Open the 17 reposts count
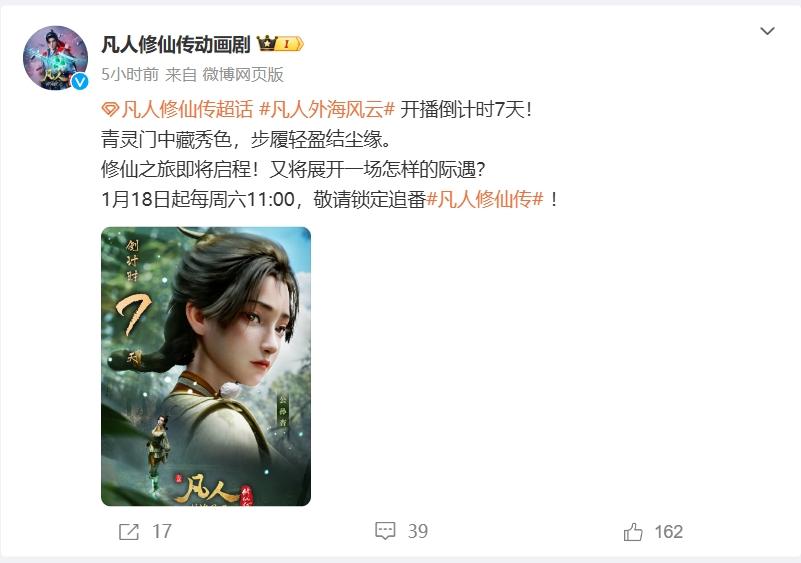 pos(162,532)
